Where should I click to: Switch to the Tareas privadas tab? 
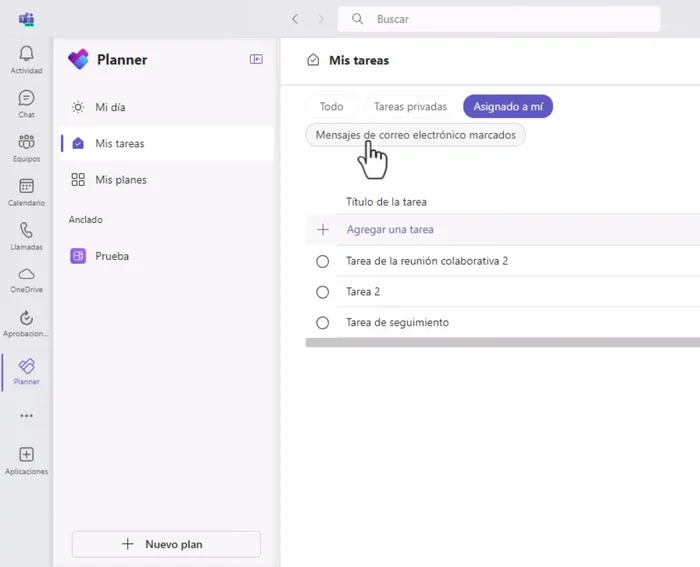pyautogui.click(x=410, y=106)
